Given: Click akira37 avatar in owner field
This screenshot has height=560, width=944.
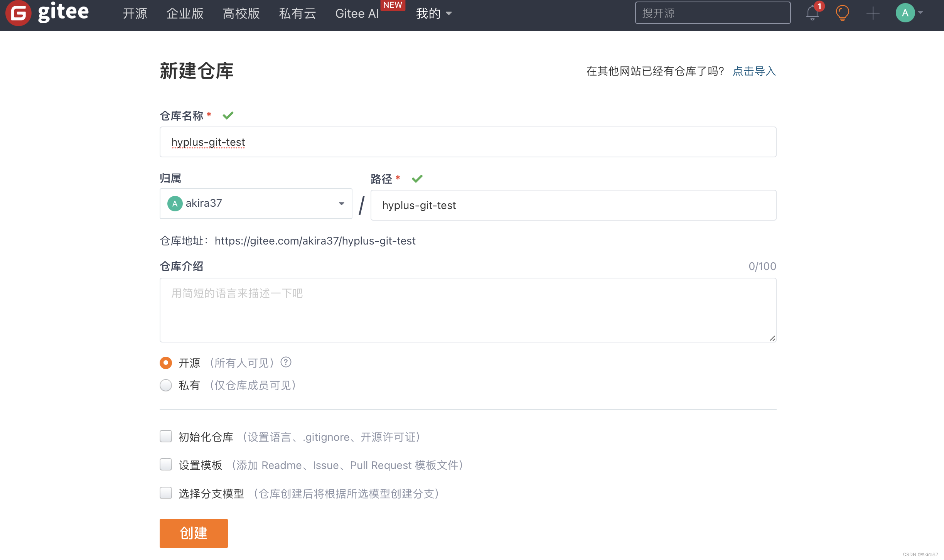Looking at the screenshot, I should tap(175, 204).
